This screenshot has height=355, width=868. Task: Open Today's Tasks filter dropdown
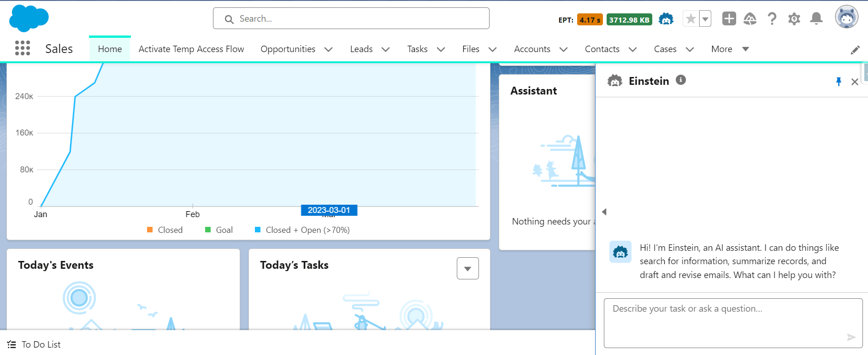pyautogui.click(x=468, y=268)
